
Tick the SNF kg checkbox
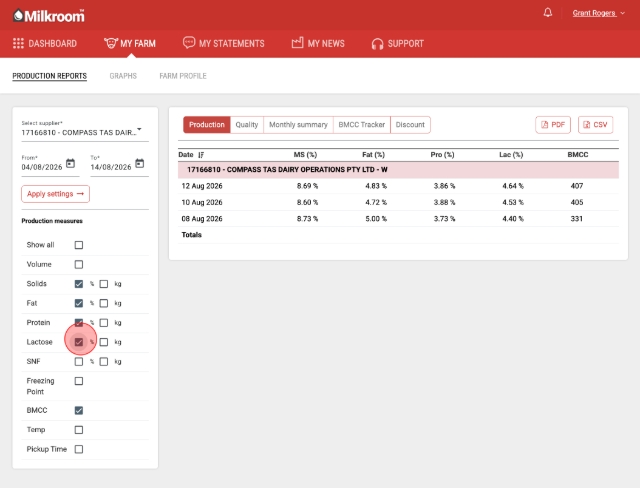[104, 362]
